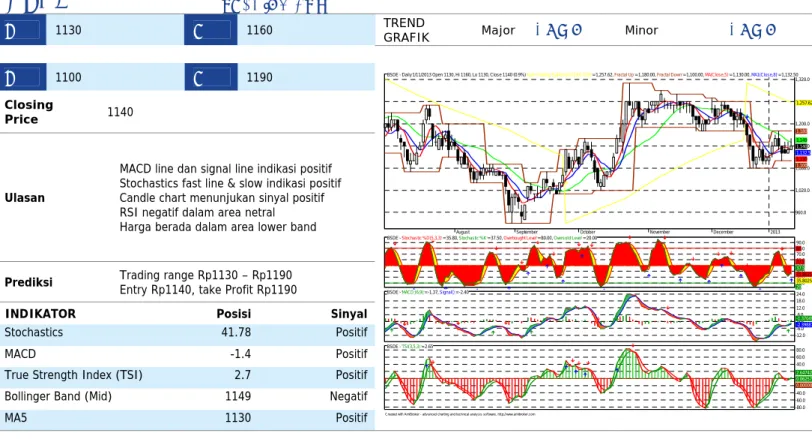Click the 'Created with AmiBroker' credit line
The width and height of the screenshot is (812, 439).
pyautogui.click(x=460, y=414)
